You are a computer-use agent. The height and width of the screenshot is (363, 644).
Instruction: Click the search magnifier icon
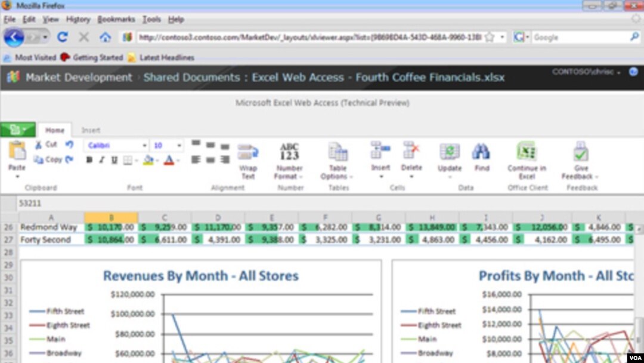click(x=634, y=37)
